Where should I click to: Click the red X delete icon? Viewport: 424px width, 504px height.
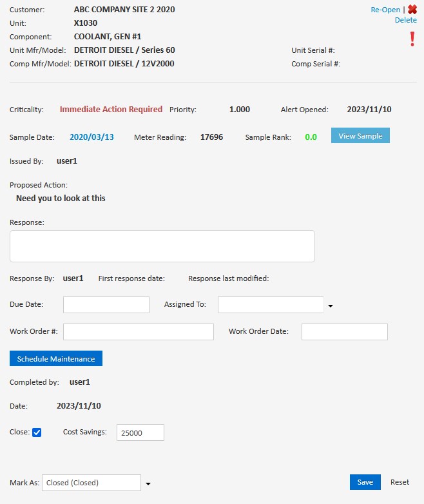coord(412,10)
